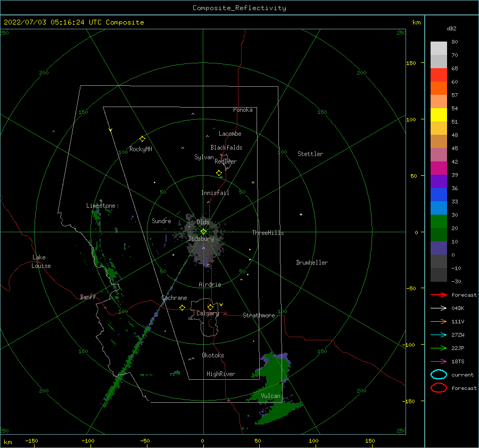Viewport: 479px width, 448px height.
Task: Click the Lake Louise label
Action: tap(41, 262)
